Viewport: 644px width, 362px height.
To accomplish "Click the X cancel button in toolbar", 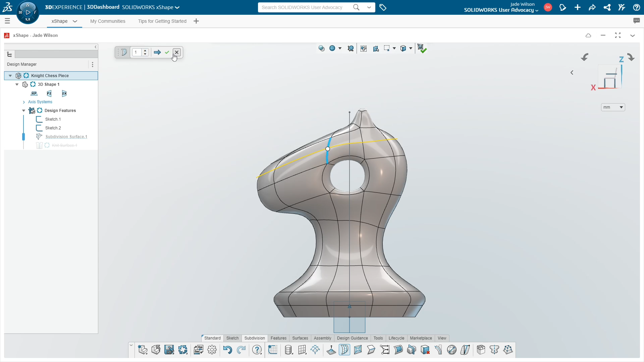I will point(176,52).
